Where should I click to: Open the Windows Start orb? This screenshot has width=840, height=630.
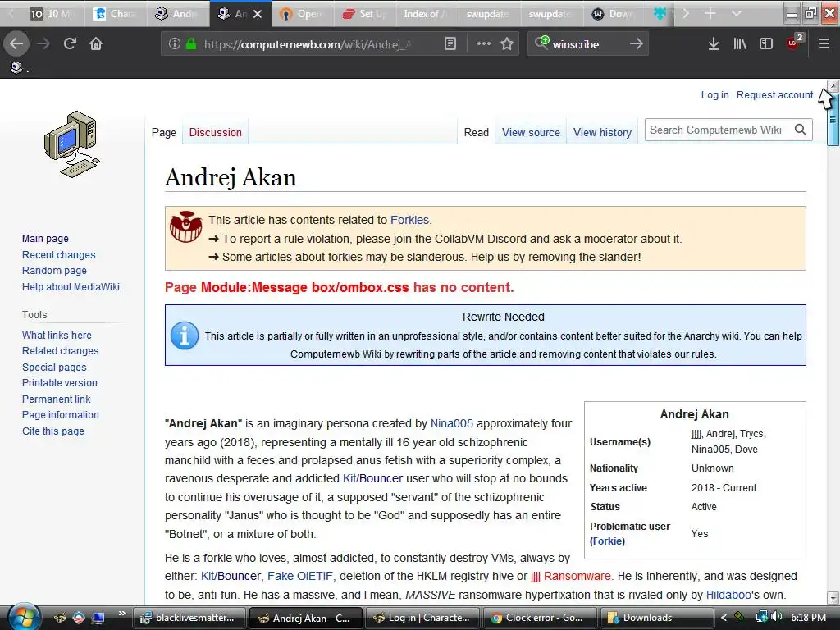(x=22, y=617)
